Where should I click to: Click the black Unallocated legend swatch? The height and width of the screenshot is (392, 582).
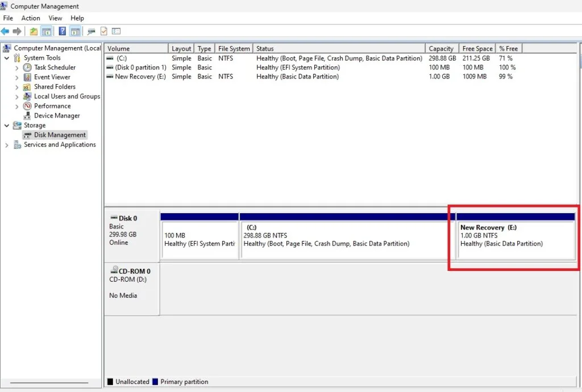[110, 382]
